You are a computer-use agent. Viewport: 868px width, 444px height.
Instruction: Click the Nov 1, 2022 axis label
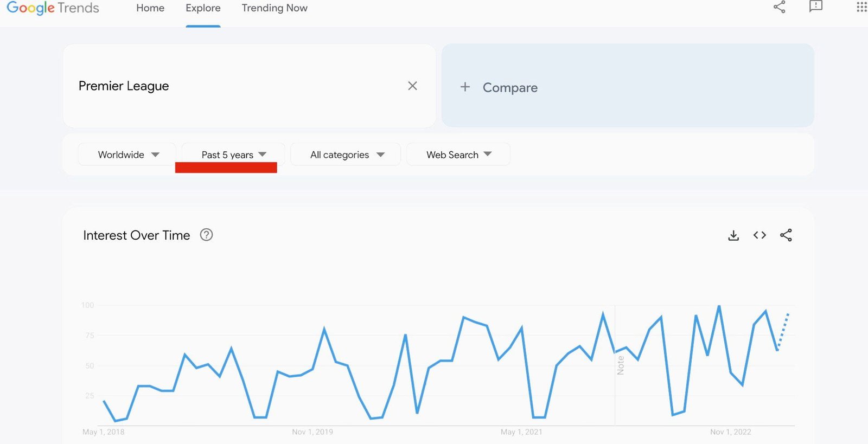731,432
